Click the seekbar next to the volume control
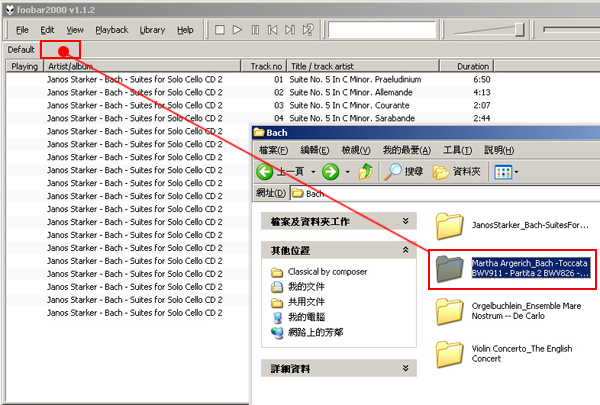This screenshot has height=405, width=600. pos(571,29)
